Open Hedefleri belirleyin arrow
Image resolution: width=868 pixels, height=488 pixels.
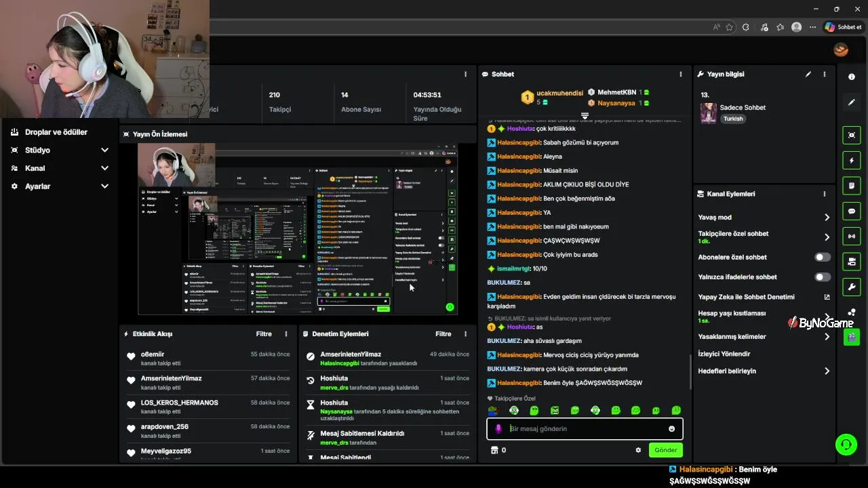click(827, 371)
